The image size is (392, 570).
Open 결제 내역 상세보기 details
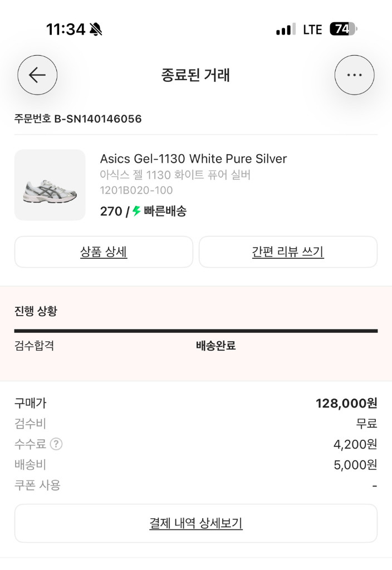tap(196, 523)
